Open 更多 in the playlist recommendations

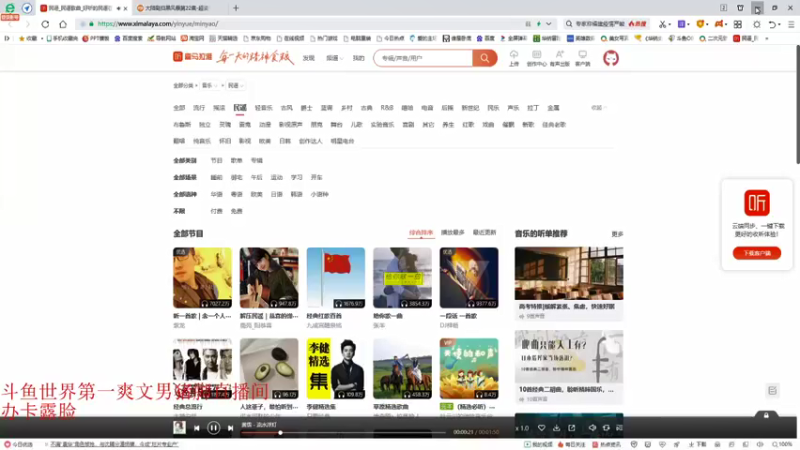pos(617,234)
